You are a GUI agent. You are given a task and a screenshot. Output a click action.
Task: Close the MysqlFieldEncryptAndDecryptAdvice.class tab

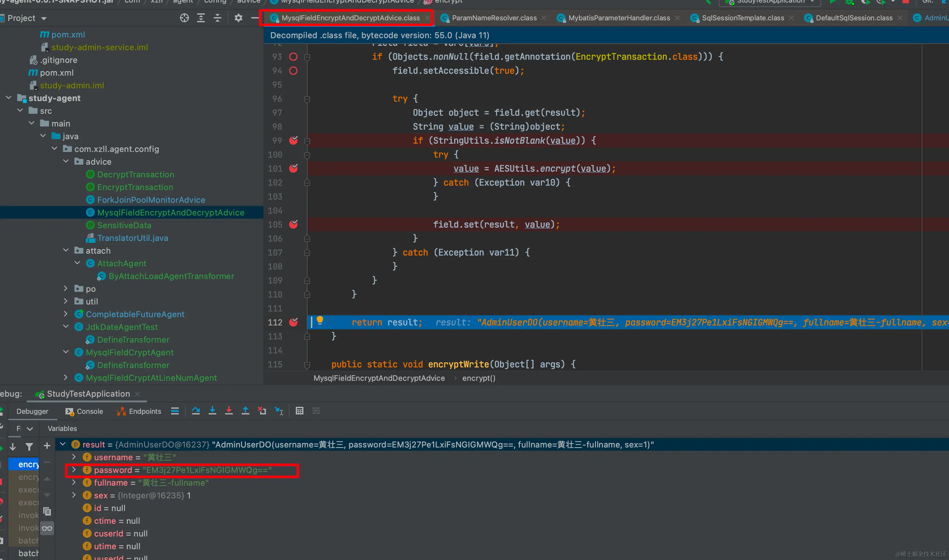427,18
